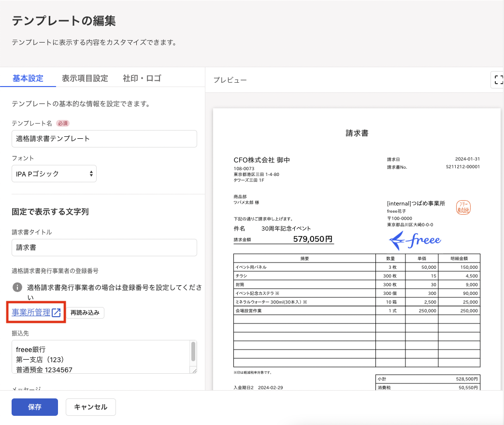Viewport: 504px width, 425px height.
Task: Open the フォント dropdown IPA Pゴシック
Action: (x=54, y=174)
